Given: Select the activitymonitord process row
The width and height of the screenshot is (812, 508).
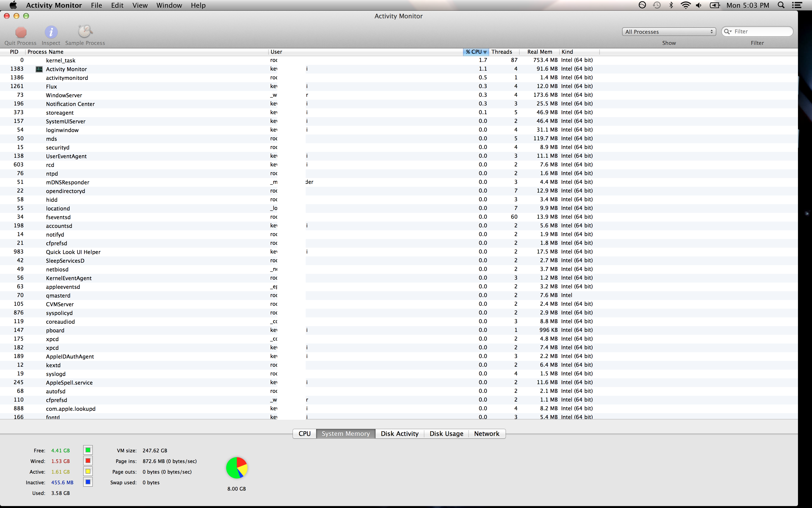Looking at the screenshot, I should [x=399, y=78].
